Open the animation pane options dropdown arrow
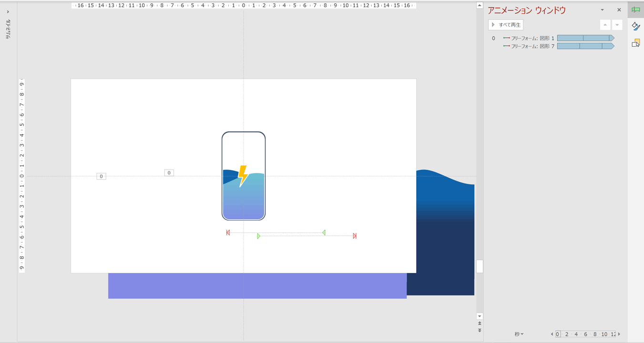The width and height of the screenshot is (644, 343). (602, 10)
